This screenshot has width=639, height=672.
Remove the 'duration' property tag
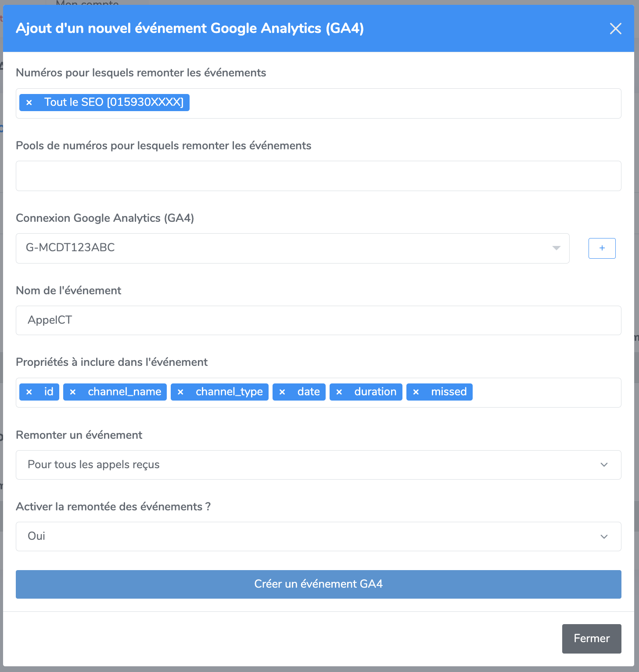click(x=339, y=392)
